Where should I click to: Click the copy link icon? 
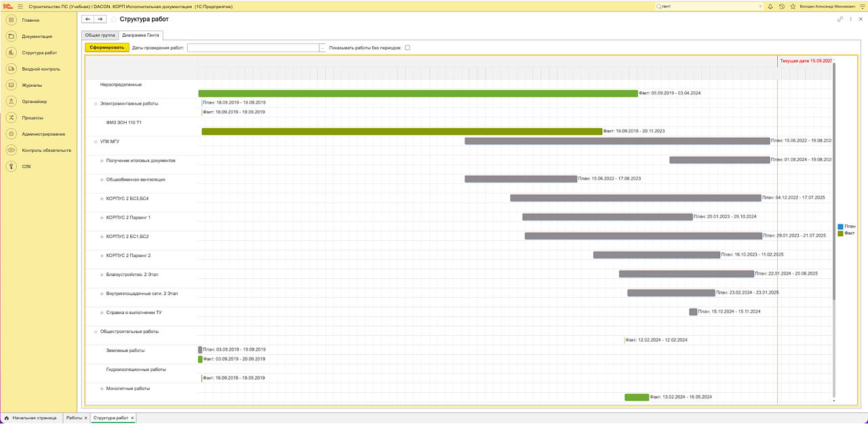coord(840,20)
